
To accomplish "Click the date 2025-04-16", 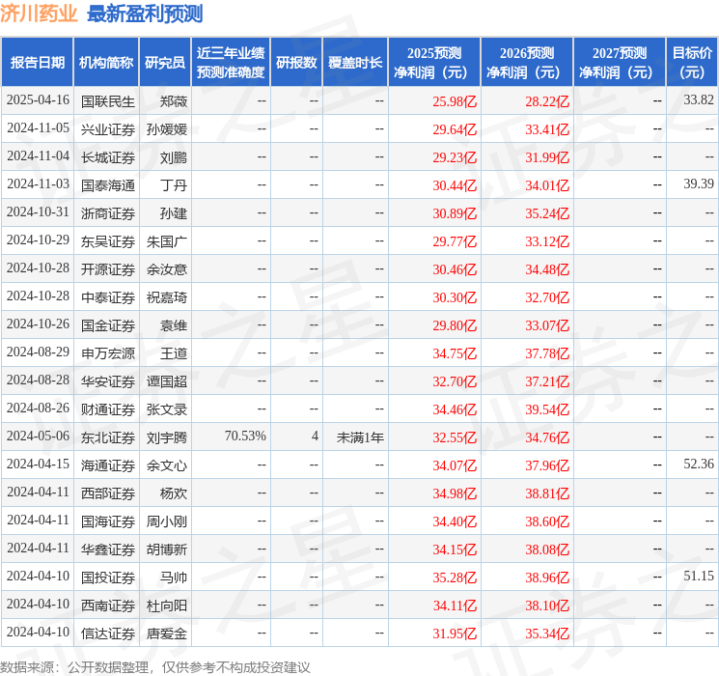I will (38, 100).
